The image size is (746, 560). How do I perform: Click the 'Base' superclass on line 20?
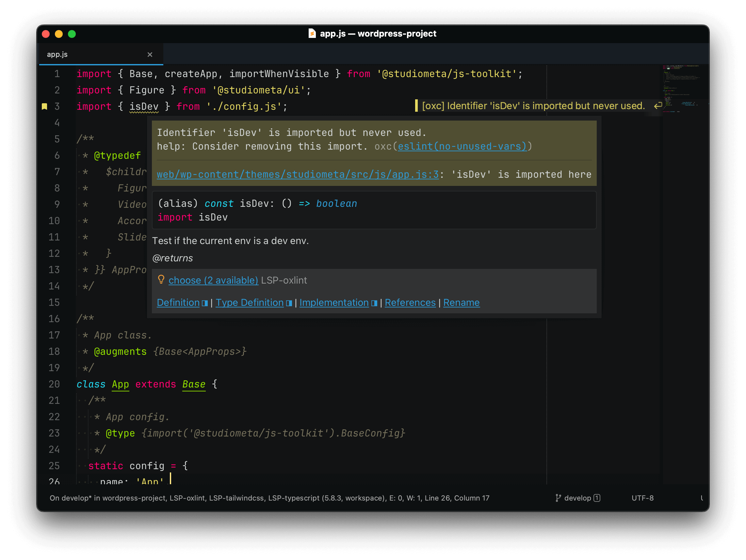coord(194,384)
